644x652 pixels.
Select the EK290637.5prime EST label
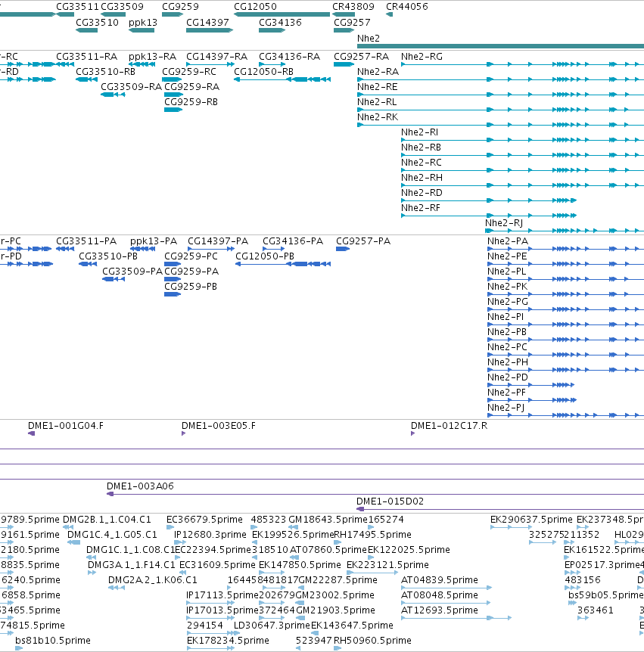pos(531,520)
